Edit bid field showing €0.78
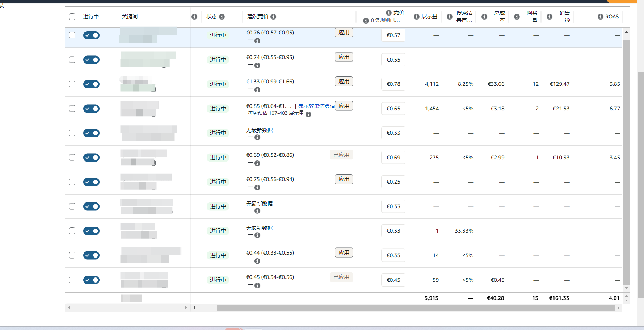 393,84
